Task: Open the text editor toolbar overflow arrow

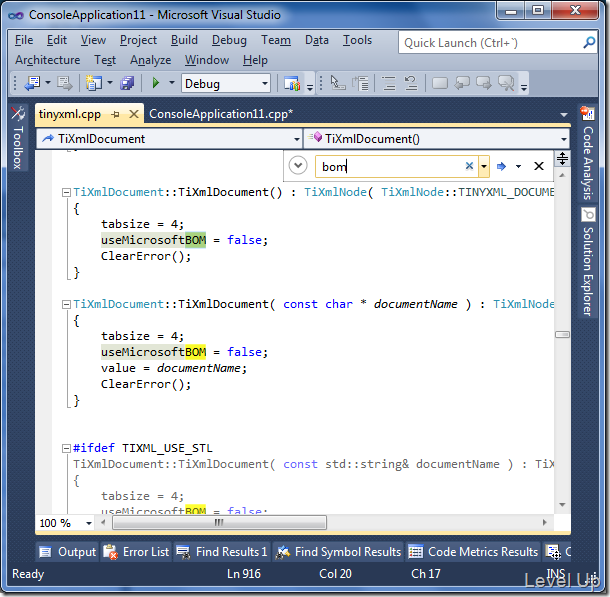Action: point(524,88)
